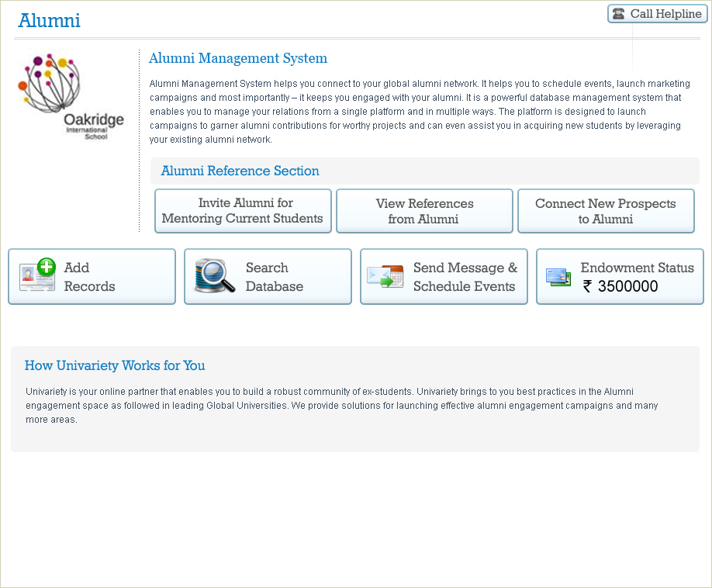Click the Alumni Management System heading
Screen dimensions: 712x588
238,58
